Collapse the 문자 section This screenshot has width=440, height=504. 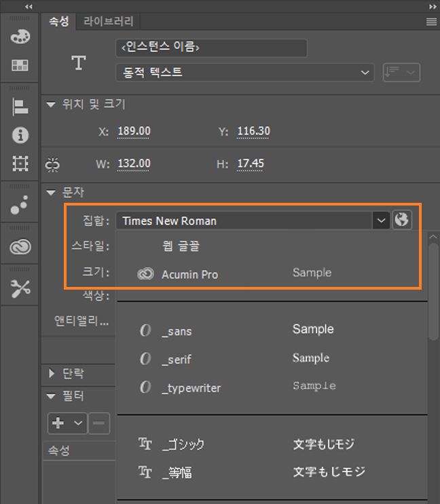(51, 193)
